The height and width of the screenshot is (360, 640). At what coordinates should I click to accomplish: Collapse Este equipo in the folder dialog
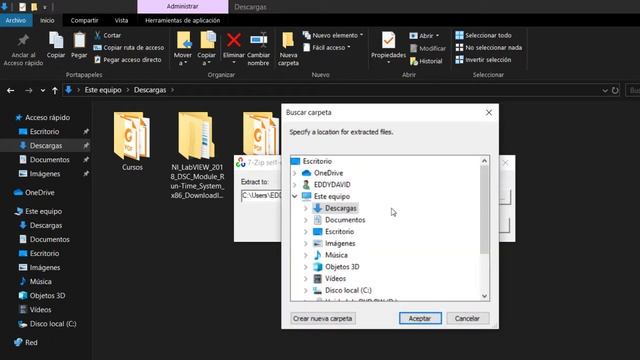[x=295, y=196]
